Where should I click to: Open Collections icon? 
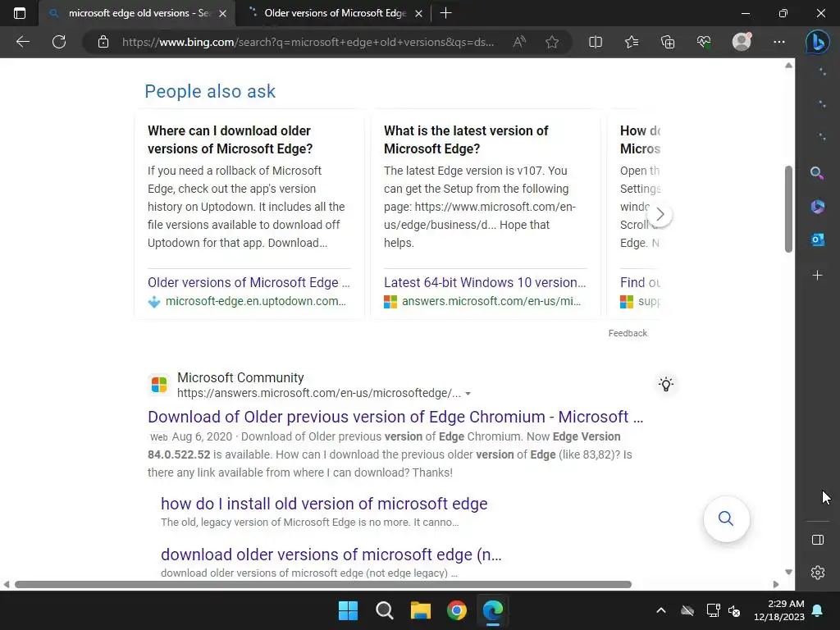tap(668, 42)
